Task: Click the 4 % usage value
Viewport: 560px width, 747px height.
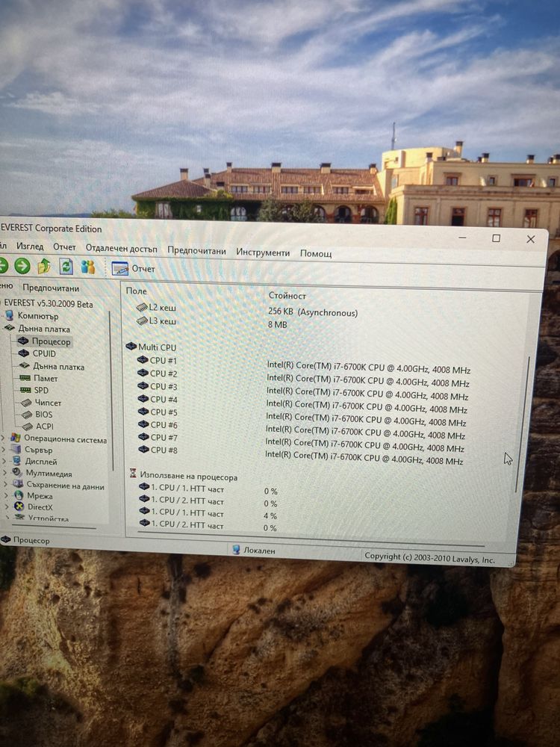Action: (270, 515)
